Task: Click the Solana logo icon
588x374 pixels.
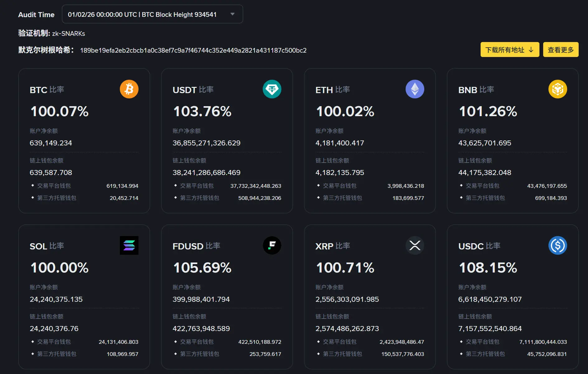Action: coord(129,245)
